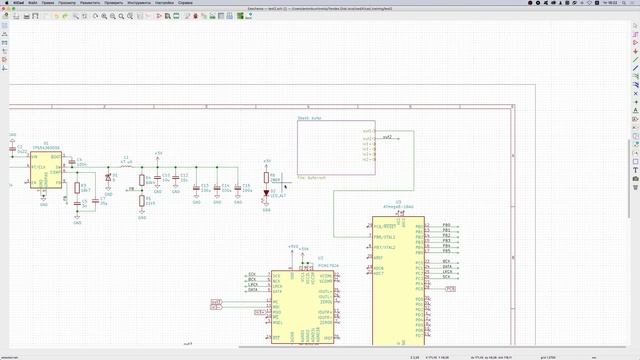
Task: Select Place Text tool
Action: click(x=636, y=170)
